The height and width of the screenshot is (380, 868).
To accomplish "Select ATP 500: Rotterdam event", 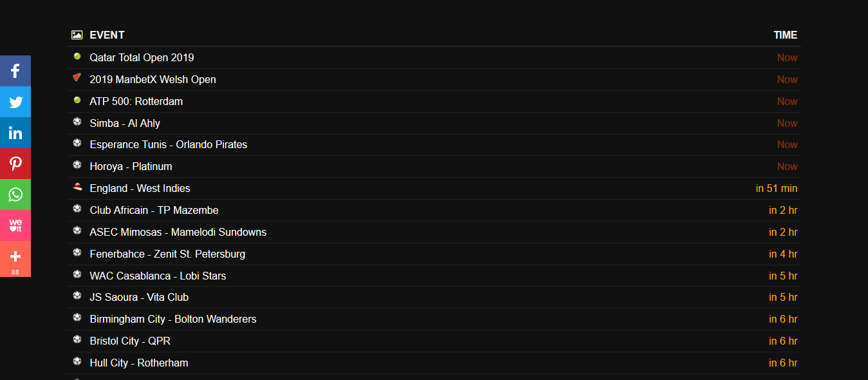I will [136, 102].
